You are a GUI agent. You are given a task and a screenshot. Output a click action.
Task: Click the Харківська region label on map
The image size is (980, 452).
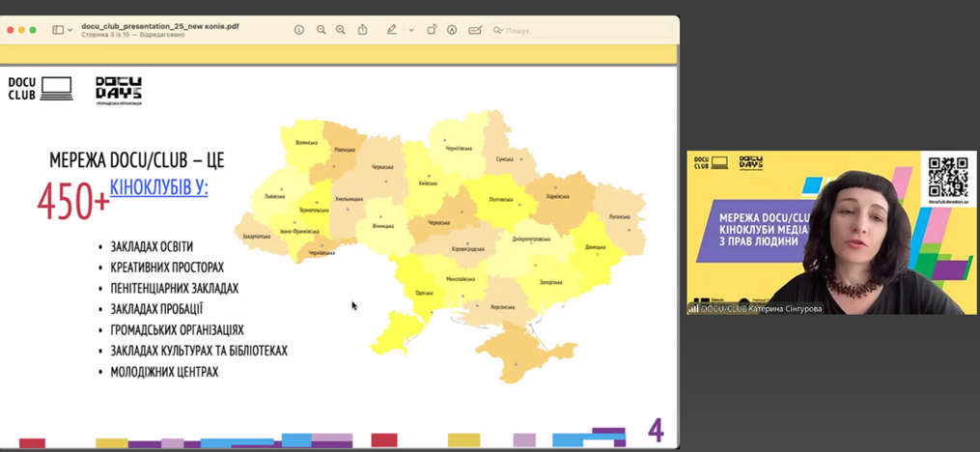(x=557, y=196)
